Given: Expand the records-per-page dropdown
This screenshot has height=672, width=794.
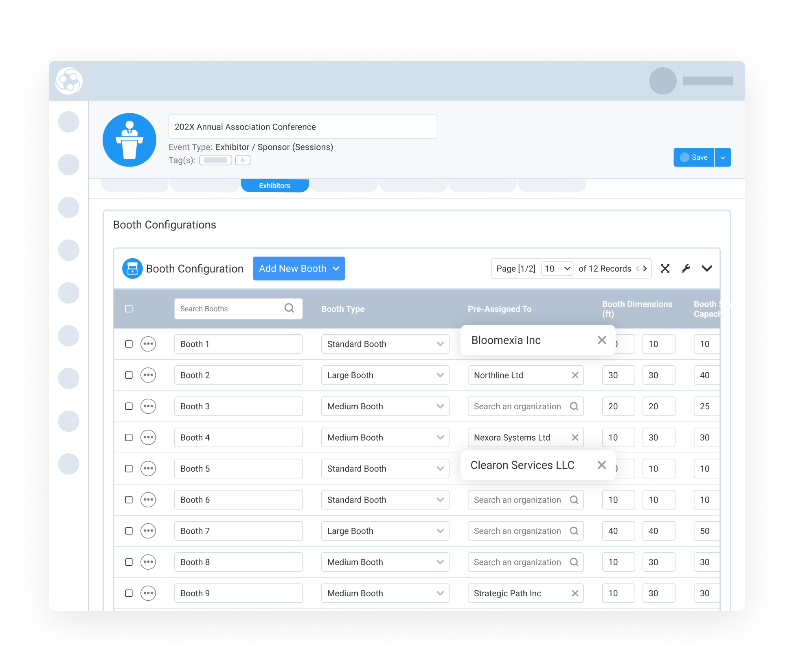Looking at the screenshot, I should point(557,268).
